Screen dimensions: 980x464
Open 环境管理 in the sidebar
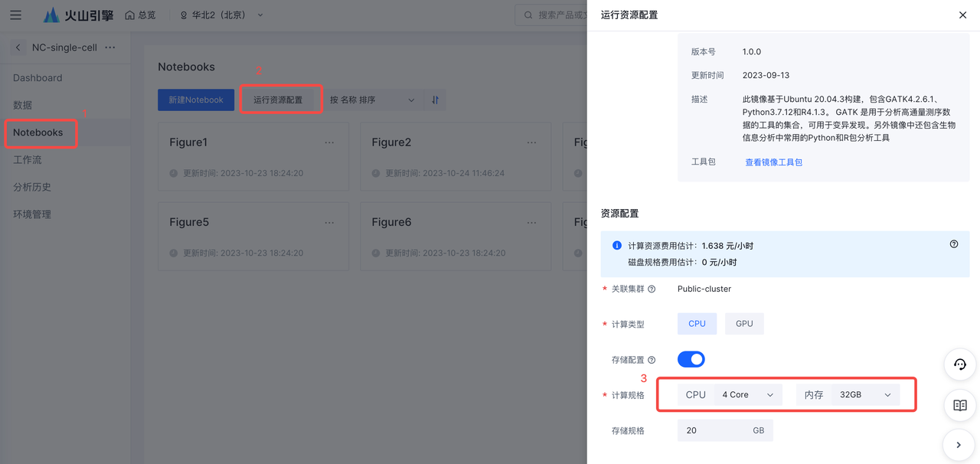pyautogui.click(x=32, y=214)
